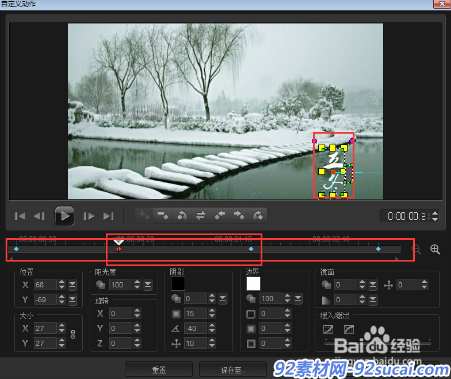Zoom in the keyframe timeline

[x=435, y=249]
